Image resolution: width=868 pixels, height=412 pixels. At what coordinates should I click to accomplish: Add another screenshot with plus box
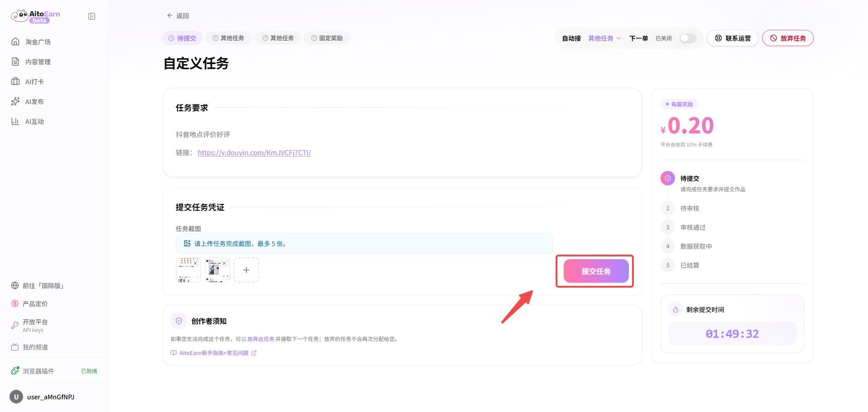pos(246,270)
